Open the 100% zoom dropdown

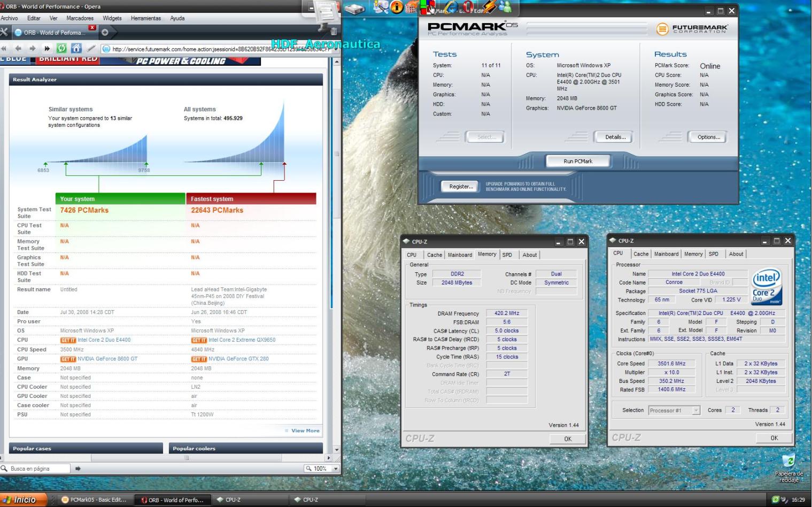(x=336, y=468)
